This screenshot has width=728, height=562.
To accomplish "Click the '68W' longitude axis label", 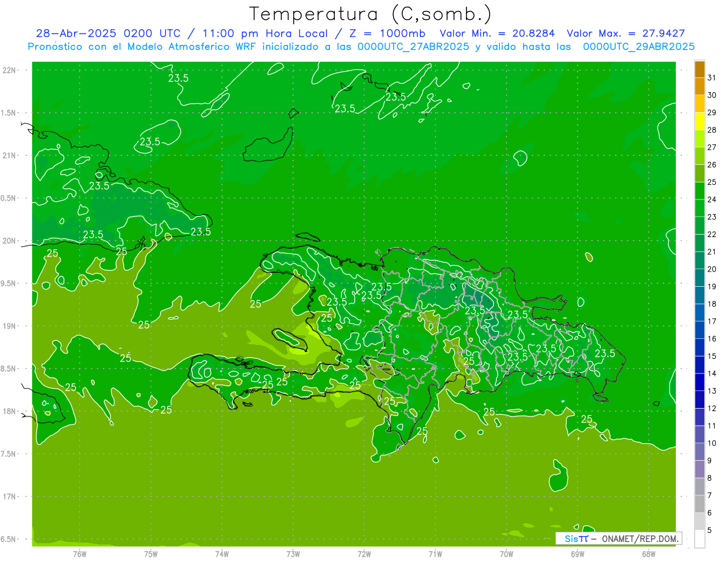I will coord(649,554).
